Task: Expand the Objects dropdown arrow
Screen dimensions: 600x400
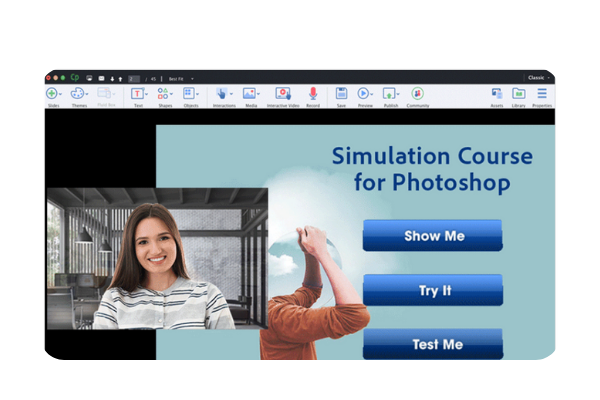Action: coord(197,94)
